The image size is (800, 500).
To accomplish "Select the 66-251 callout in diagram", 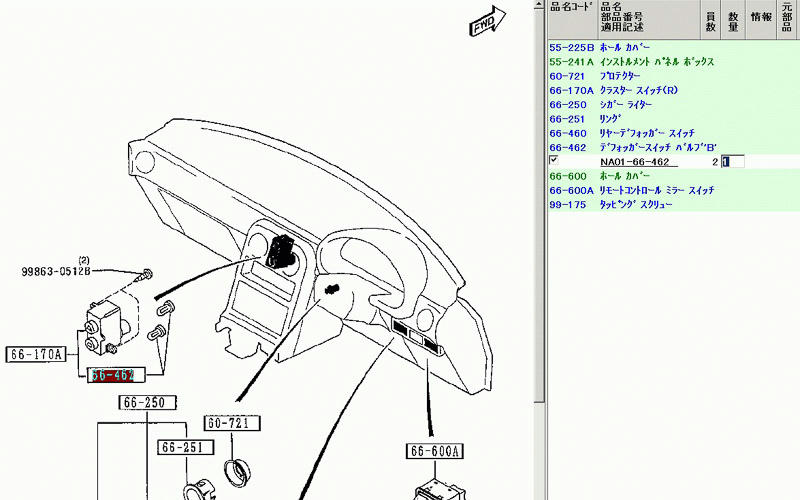I will click(x=181, y=448).
